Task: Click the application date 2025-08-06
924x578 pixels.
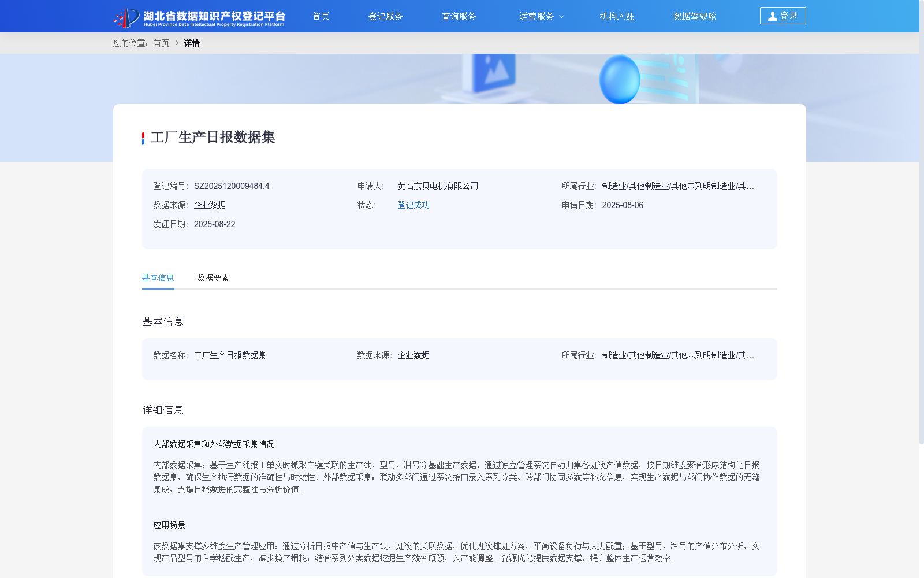Action: click(x=623, y=205)
